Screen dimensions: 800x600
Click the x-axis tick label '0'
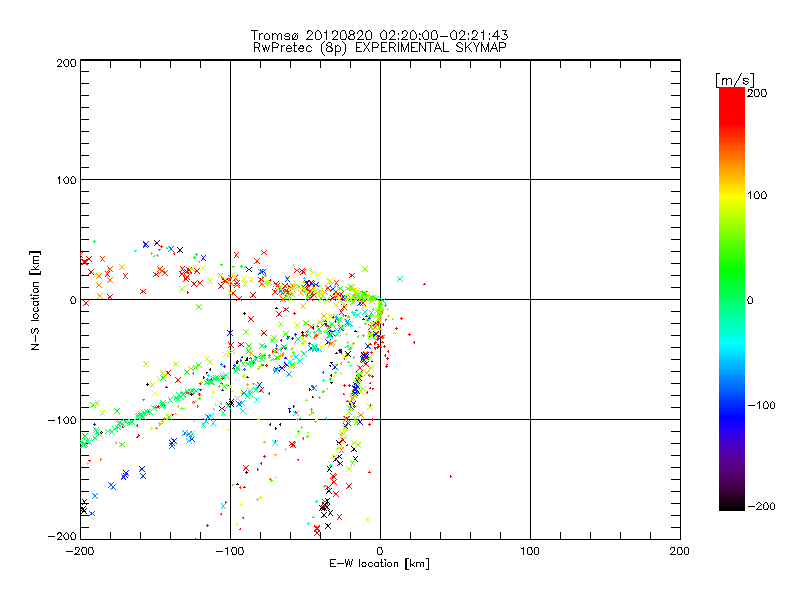pos(380,551)
